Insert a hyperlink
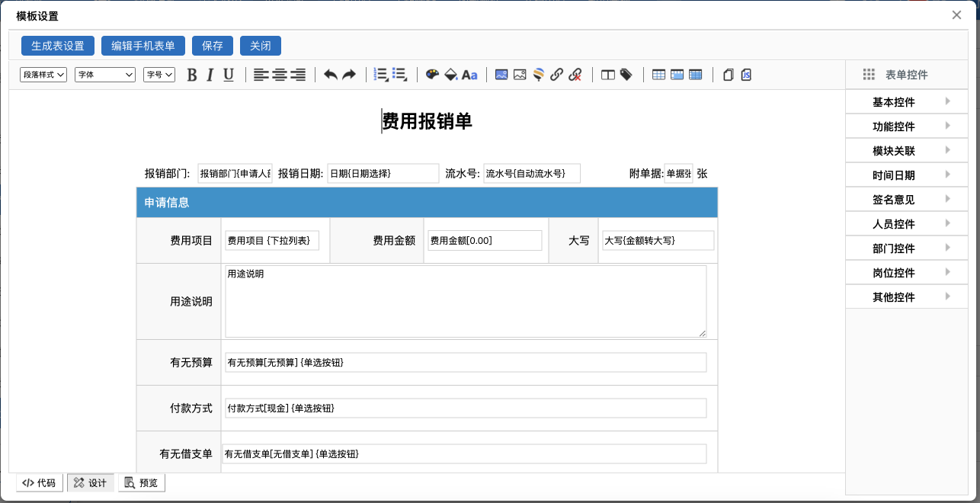980x503 pixels. 556,75
